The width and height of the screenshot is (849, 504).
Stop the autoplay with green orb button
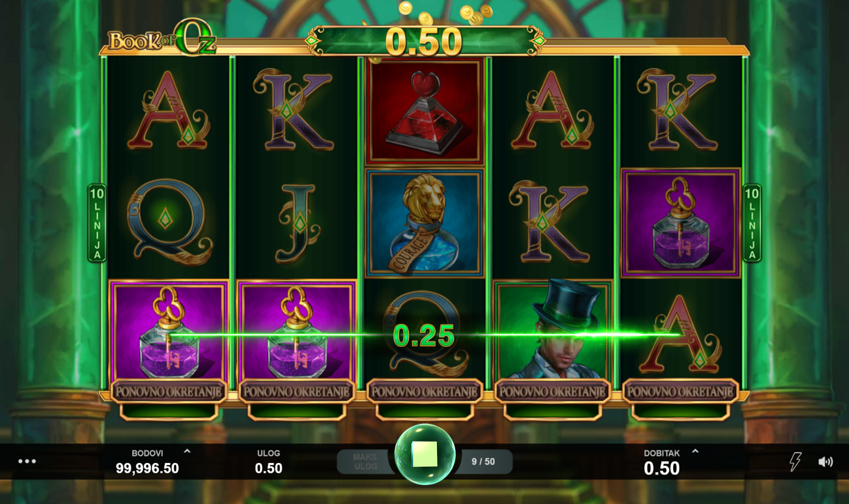tap(425, 454)
